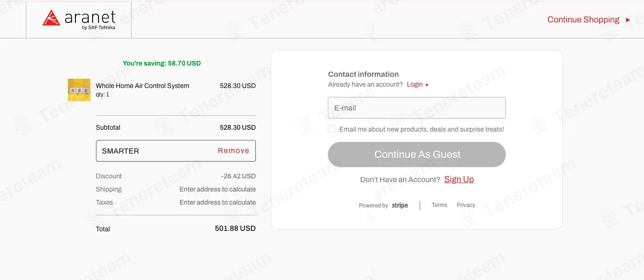Screen dimensions: 644x280
Task: Click the Aranet red triangle logo icon
Action: (x=51, y=18)
